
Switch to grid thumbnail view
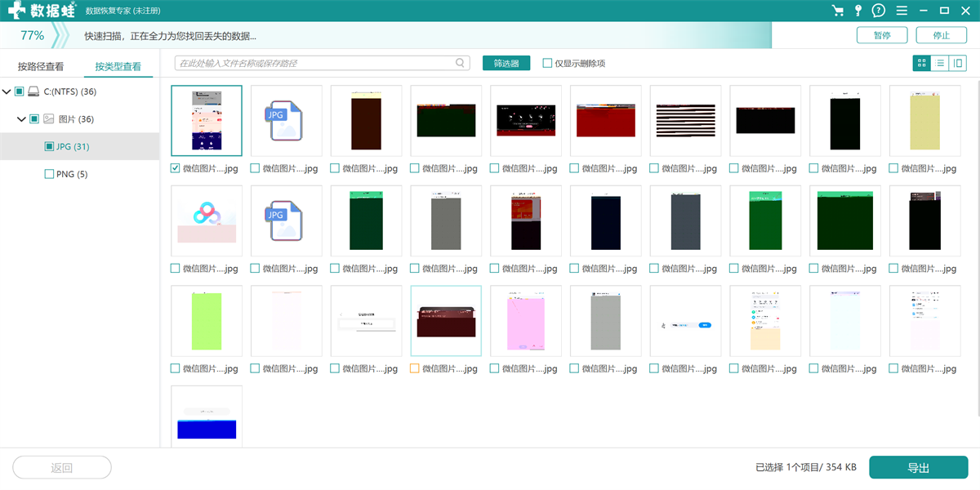[x=922, y=63]
